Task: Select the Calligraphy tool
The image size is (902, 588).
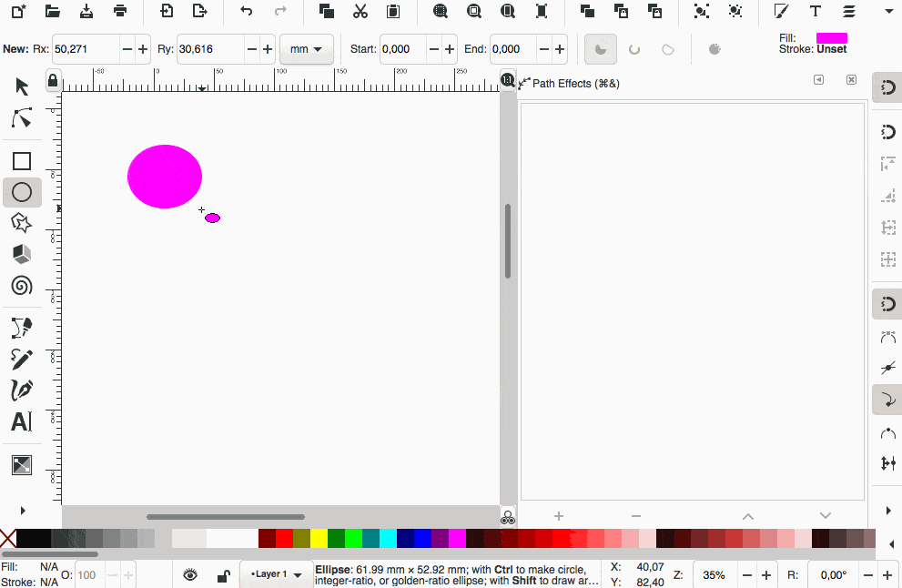Action: [22, 390]
